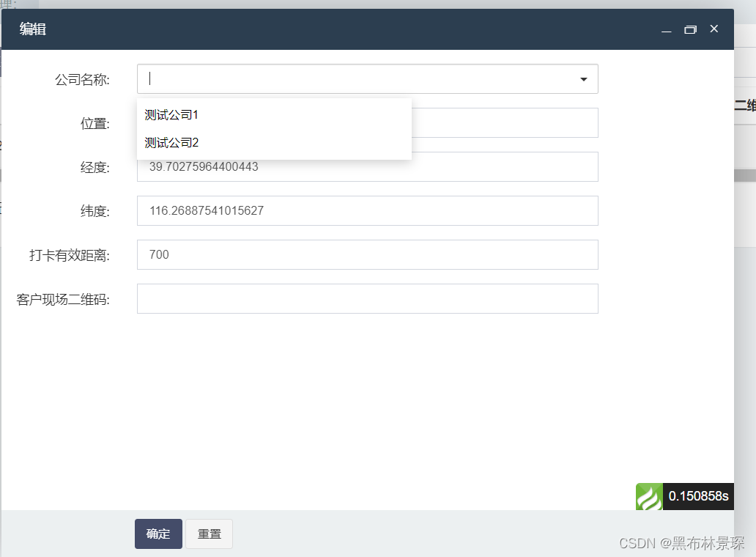This screenshot has width=756, height=557.
Task: Click the 纬度 latitude field showing 116.26887541015627
Action: click(x=366, y=210)
